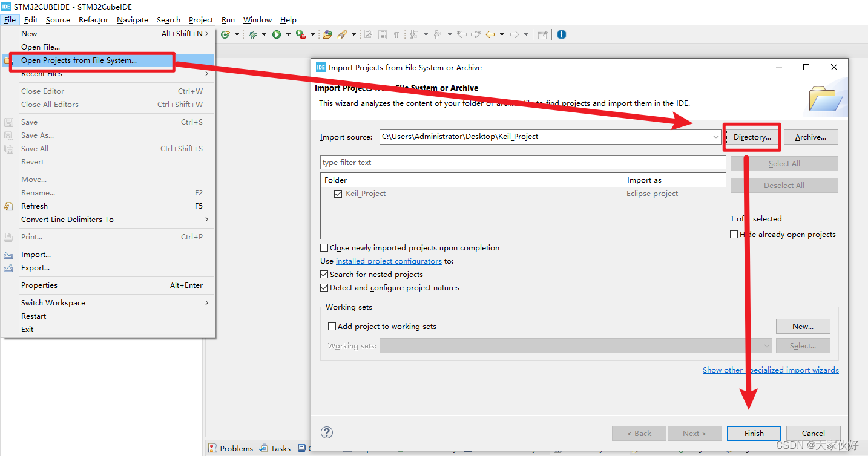Click the Next Annotation toolbar icon

click(x=414, y=34)
